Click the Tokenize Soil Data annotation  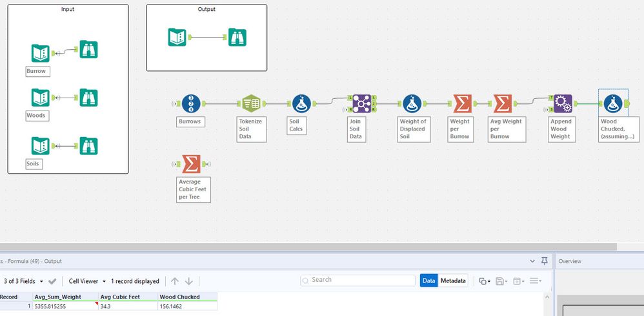252,129
